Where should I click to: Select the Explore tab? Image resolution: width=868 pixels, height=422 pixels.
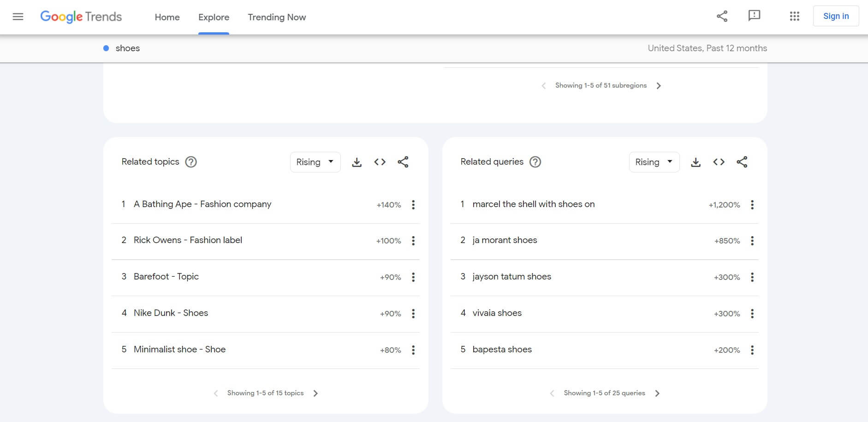[x=214, y=17]
